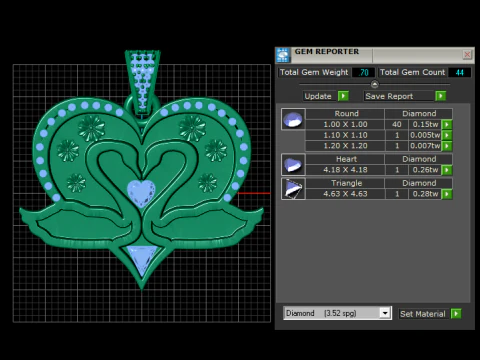Click green arrow on 4.18 X 4.18 row
The image size is (480, 360).
pyautogui.click(x=447, y=170)
